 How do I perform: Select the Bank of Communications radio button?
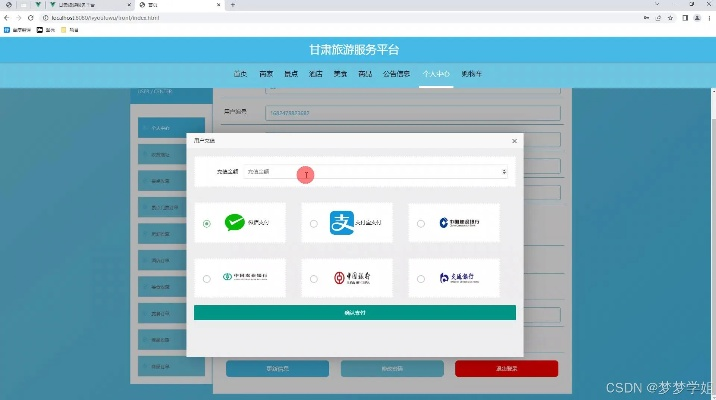pos(421,279)
